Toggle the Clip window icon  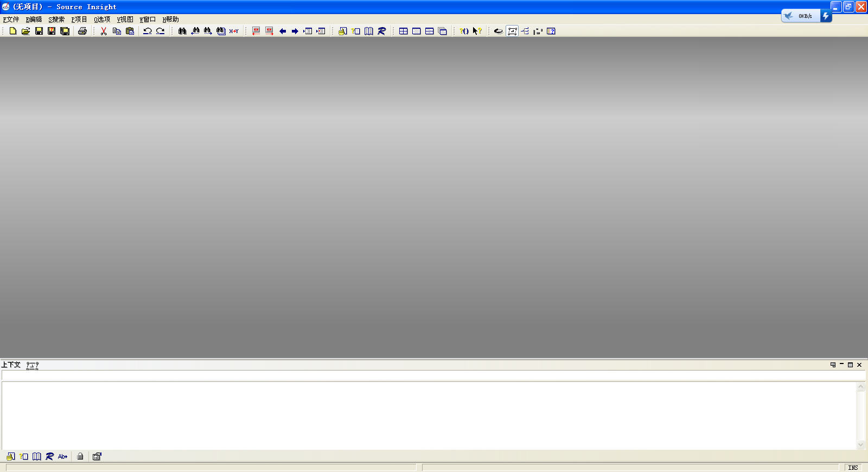(x=538, y=31)
